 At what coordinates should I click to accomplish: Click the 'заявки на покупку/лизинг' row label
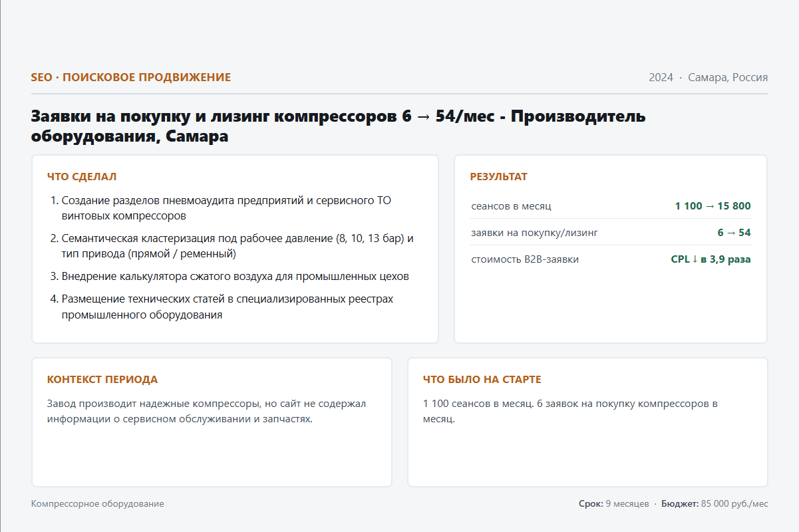535,233
